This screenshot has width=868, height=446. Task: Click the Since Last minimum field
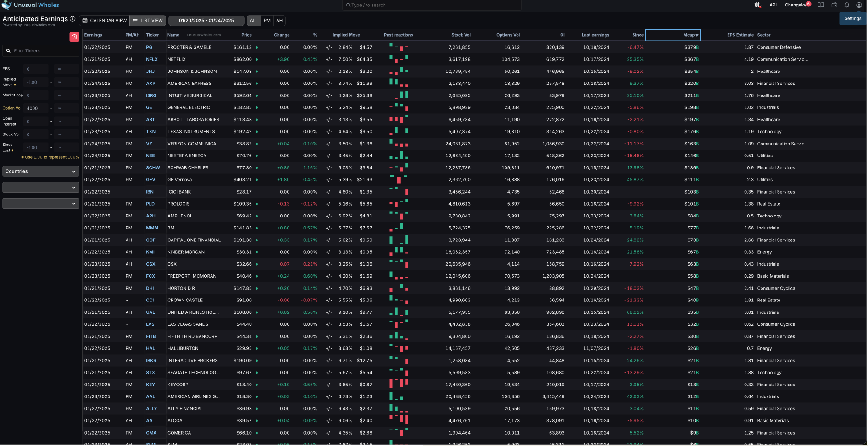tap(36, 148)
